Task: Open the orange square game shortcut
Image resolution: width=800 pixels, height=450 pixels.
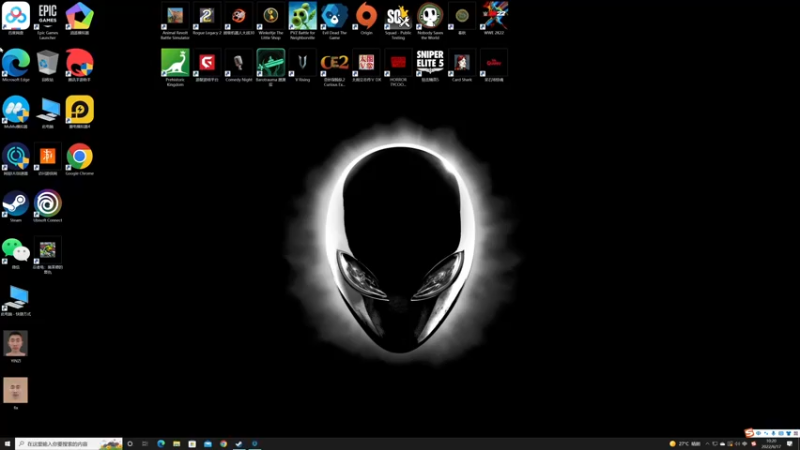Action: tap(47, 158)
